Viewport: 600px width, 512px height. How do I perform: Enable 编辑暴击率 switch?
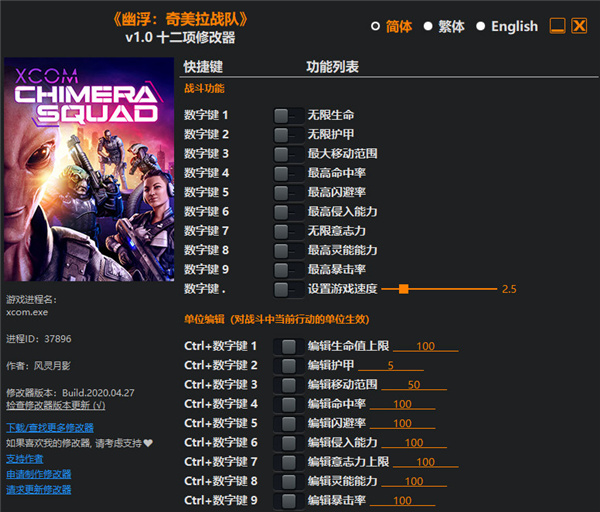click(289, 501)
